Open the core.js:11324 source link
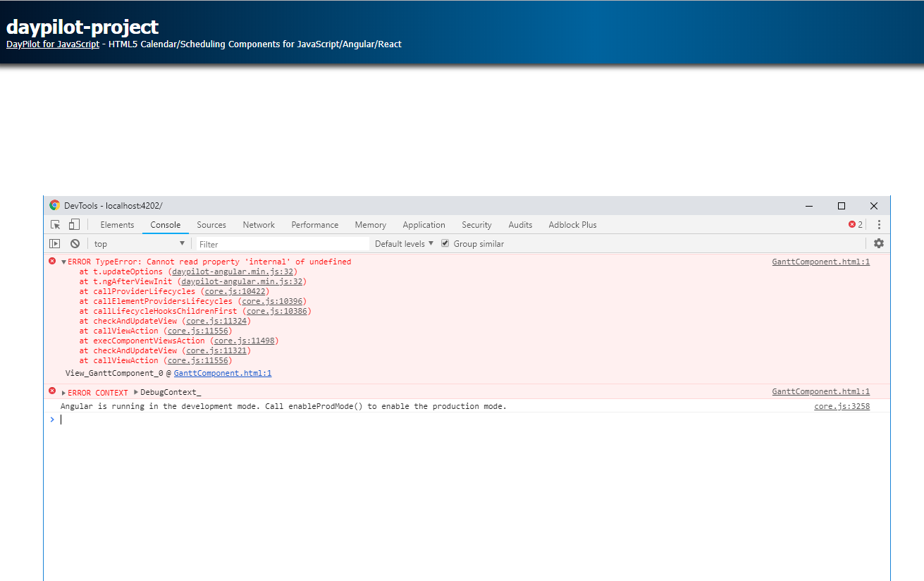The width and height of the screenshot is (924, 581). click(x=216, y=321)
